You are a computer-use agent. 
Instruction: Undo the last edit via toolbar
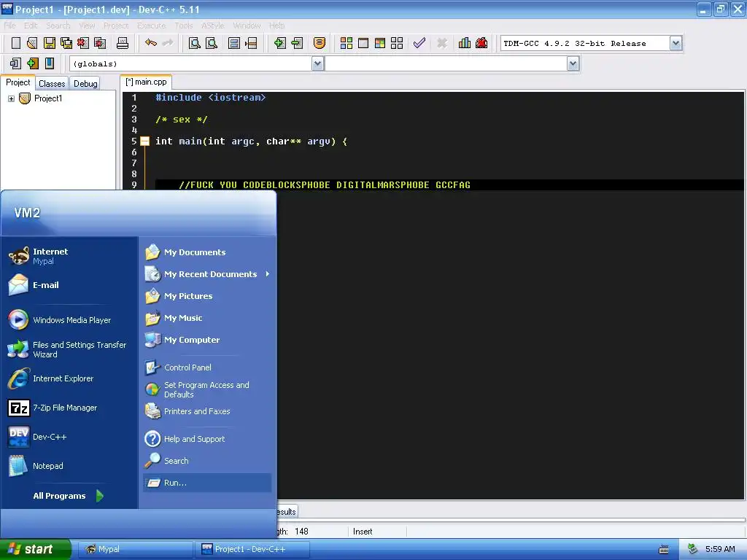tap(151, 43)
